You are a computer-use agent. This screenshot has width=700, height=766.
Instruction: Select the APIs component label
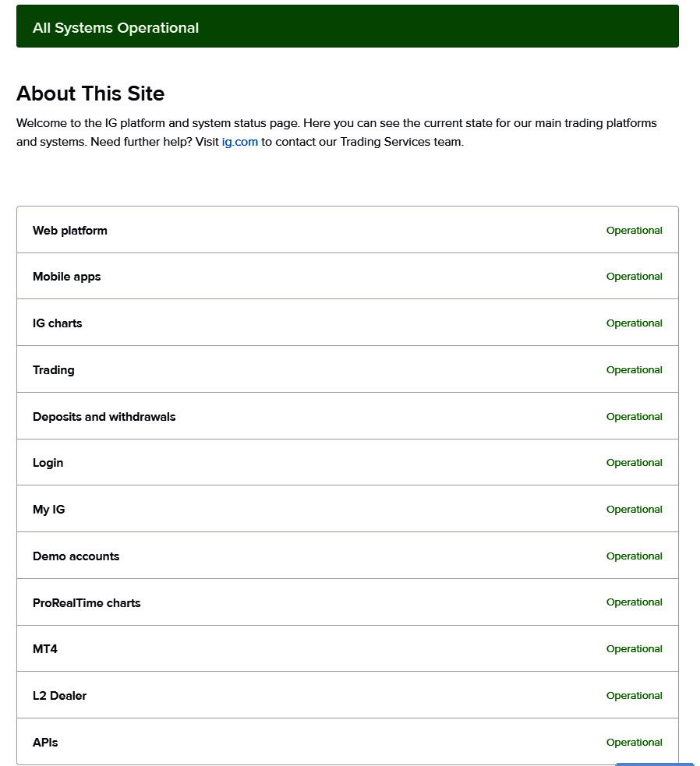45,743
